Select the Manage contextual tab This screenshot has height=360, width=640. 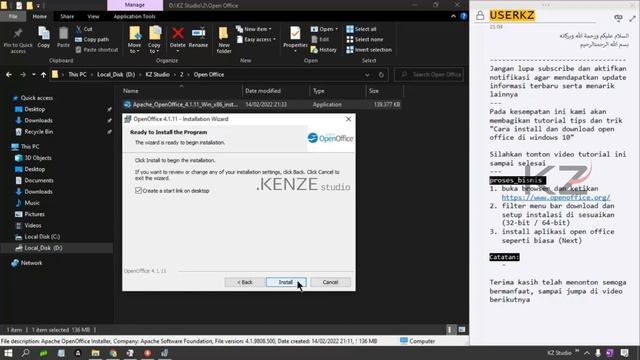[x=135, y=5]
